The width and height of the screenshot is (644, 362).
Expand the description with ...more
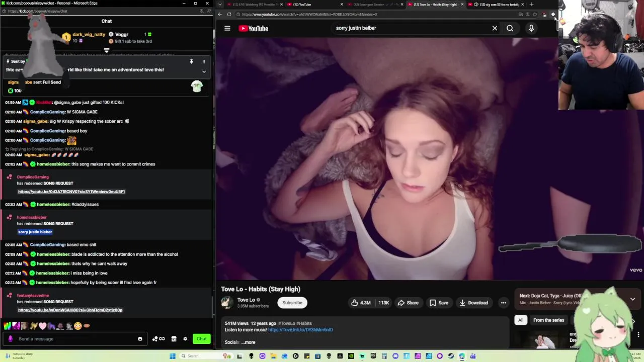click(x=249, y=342)
